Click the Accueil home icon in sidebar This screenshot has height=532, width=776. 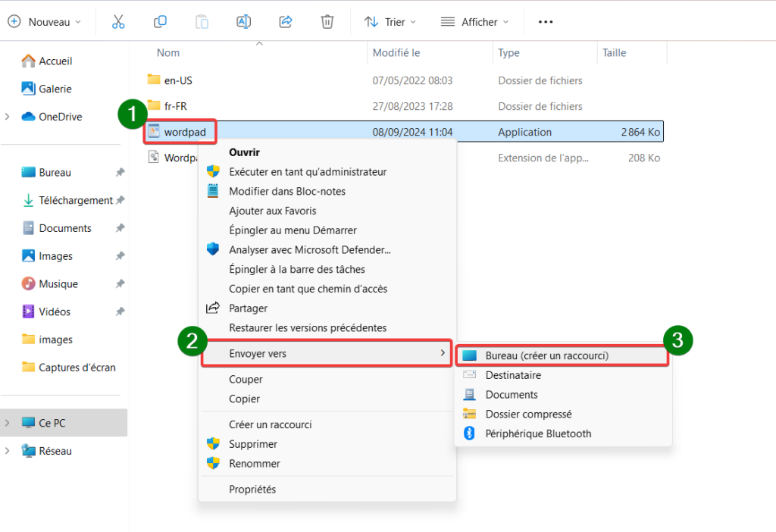[28, 61]
